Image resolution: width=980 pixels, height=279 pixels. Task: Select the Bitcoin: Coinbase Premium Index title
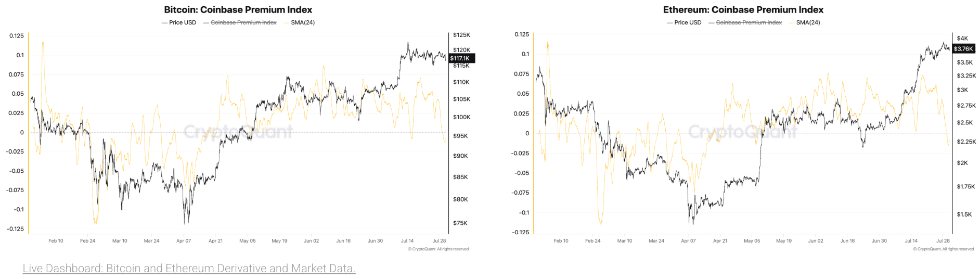click(x=238, y=9)
